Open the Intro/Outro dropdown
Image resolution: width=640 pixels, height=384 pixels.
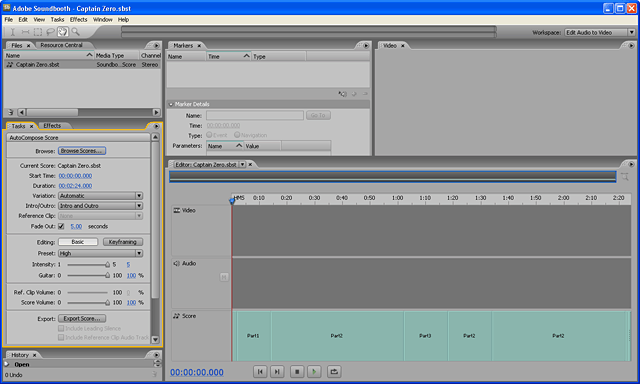[x=100, y=206]
